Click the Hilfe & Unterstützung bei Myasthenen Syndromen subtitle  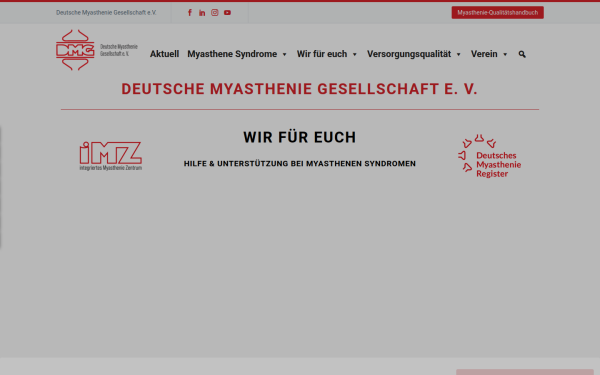[300, 164]
